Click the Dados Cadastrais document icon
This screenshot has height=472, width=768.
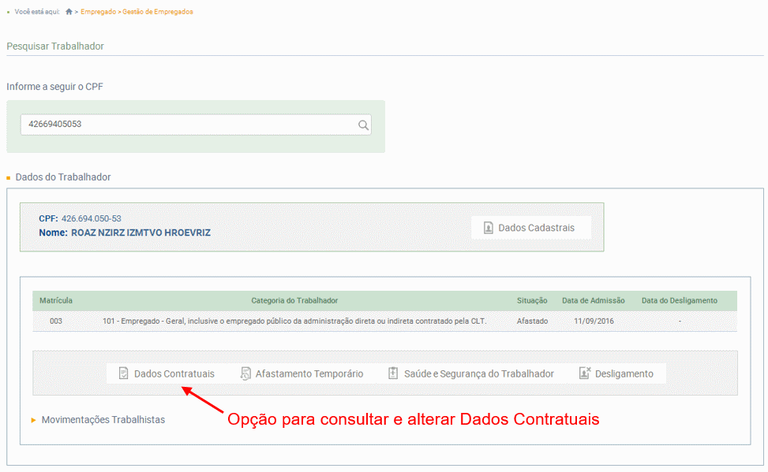click(x=488, y=228)
